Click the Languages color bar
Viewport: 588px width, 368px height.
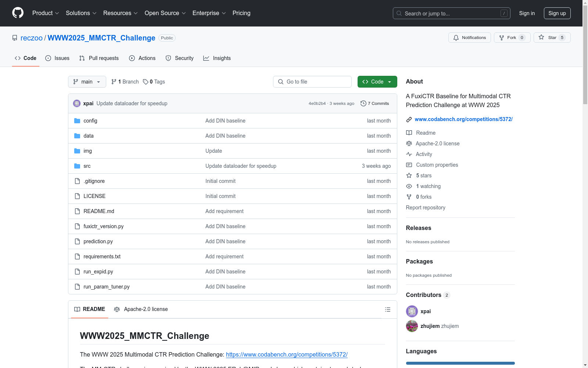pos(460,363)
